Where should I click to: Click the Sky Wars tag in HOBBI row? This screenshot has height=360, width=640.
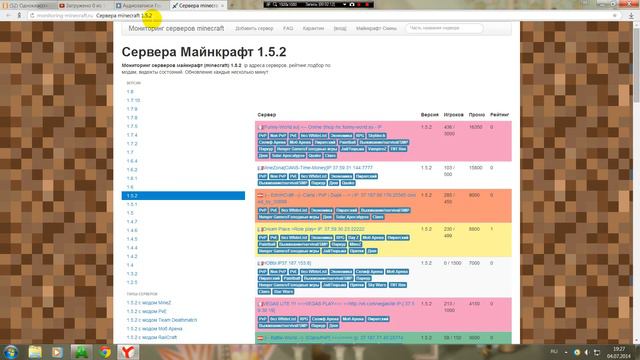click(x=376, y=285)
